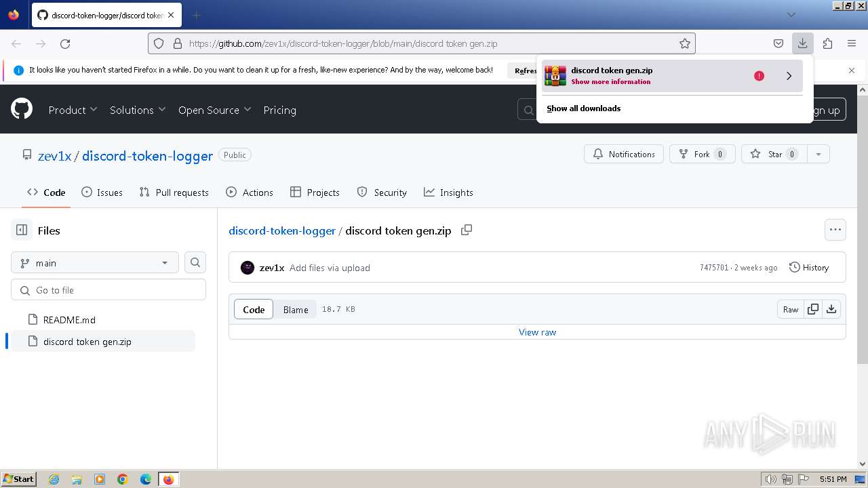
Task: Expand the Star list dropdown arrow
Action: tap(818, 155)
